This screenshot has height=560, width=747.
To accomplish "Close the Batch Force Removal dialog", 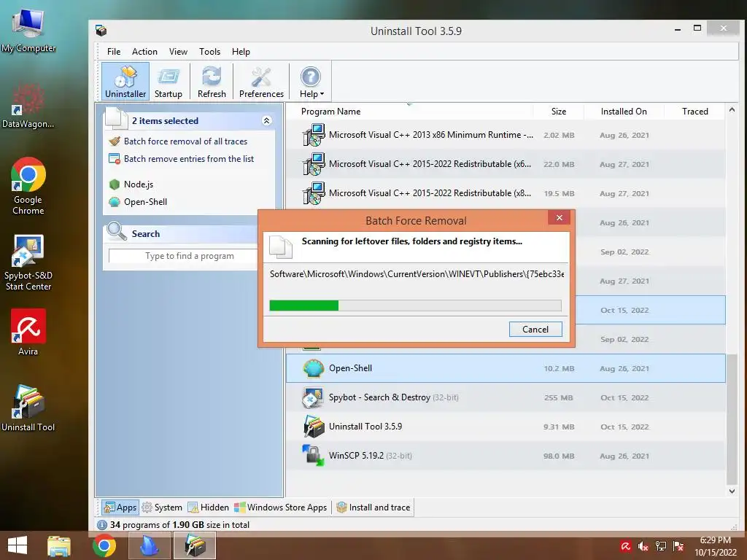I will point(560,217).
